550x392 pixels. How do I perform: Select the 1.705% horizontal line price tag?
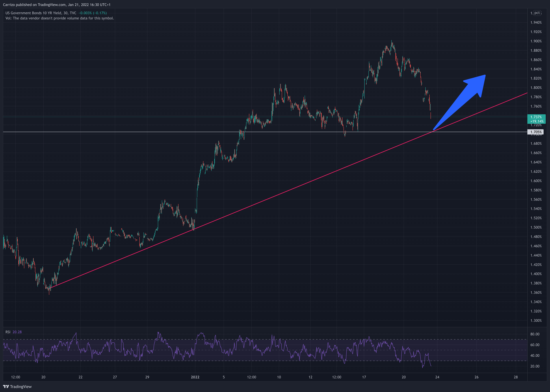[536, 132]
